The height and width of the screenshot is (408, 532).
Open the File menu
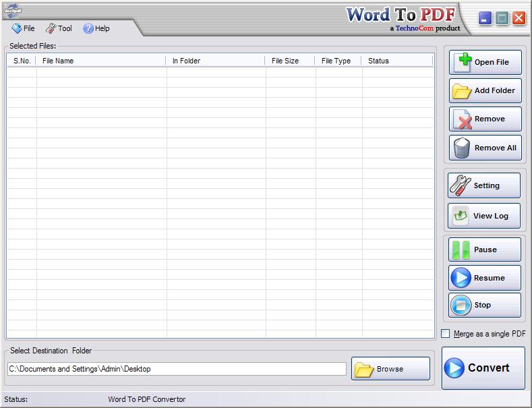23,28
